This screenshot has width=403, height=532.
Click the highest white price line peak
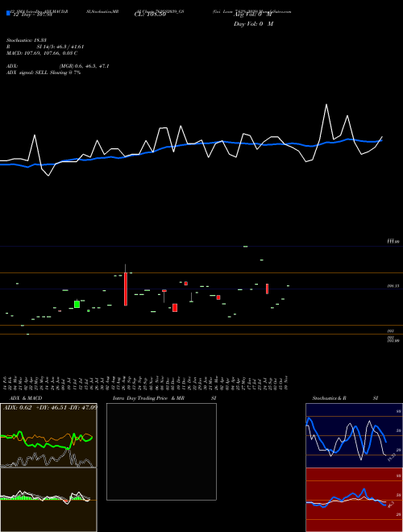(x=326, y=105)
